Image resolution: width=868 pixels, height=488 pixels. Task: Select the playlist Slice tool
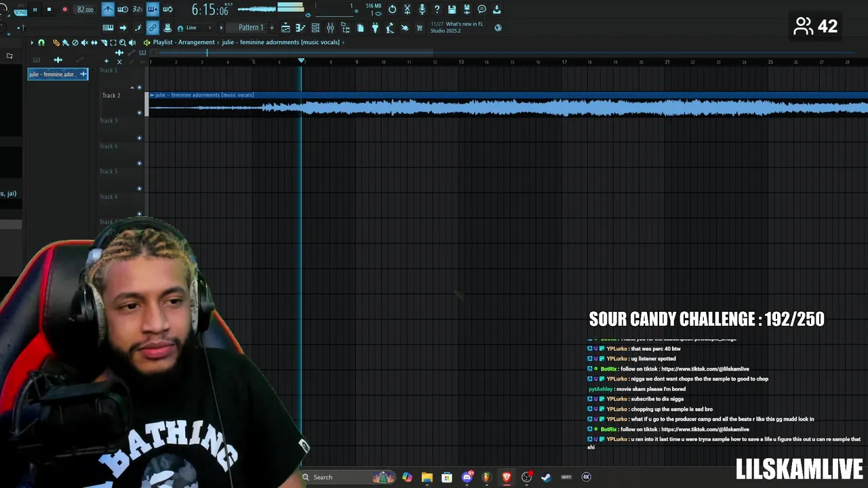pos(104,43)
